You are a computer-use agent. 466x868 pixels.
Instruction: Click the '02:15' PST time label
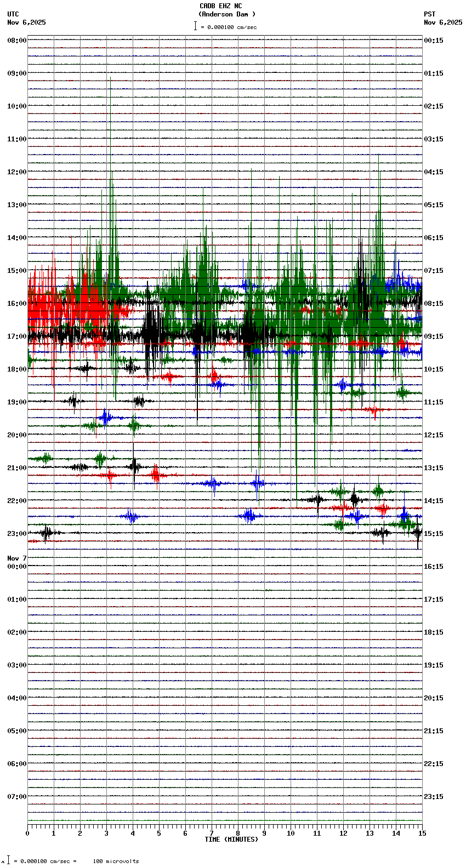(x=434, y=106)
